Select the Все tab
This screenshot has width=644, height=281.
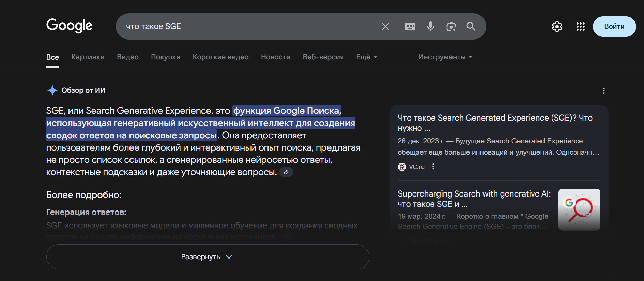(52, 57)
